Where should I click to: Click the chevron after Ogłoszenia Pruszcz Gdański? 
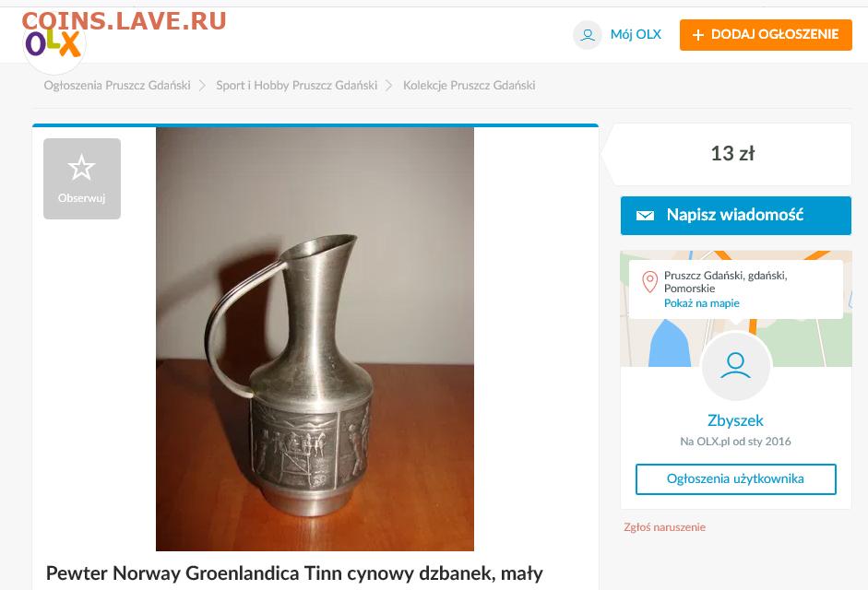point(203,85)
